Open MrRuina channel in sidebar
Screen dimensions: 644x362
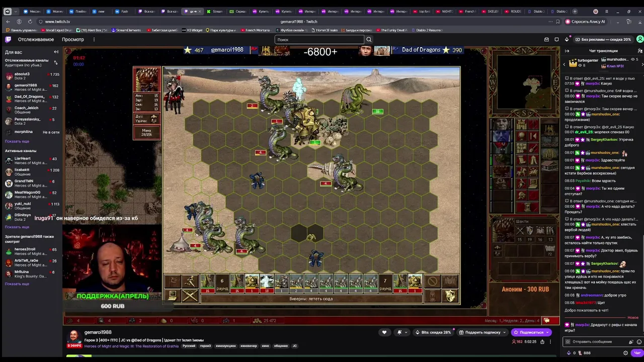[31, 274]
